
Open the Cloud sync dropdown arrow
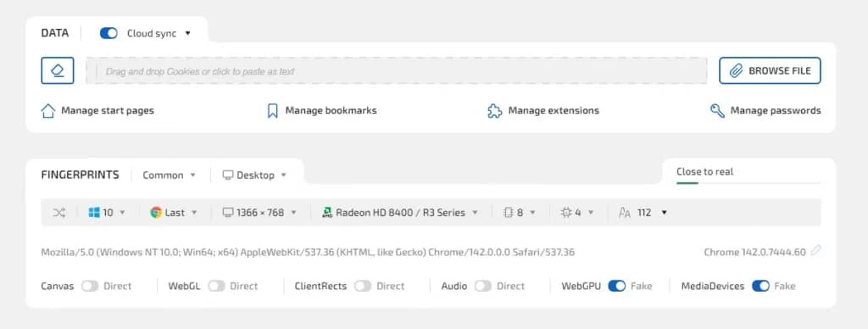tap(187, 33)
